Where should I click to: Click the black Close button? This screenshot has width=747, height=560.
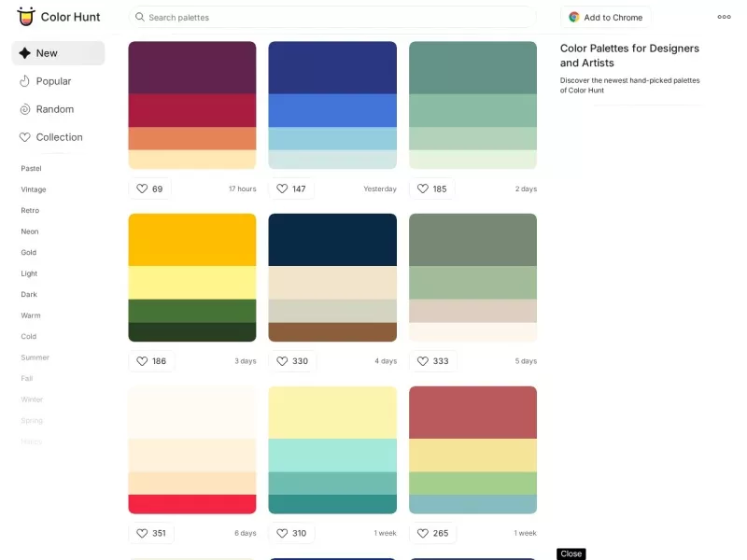tap(571, 553)
